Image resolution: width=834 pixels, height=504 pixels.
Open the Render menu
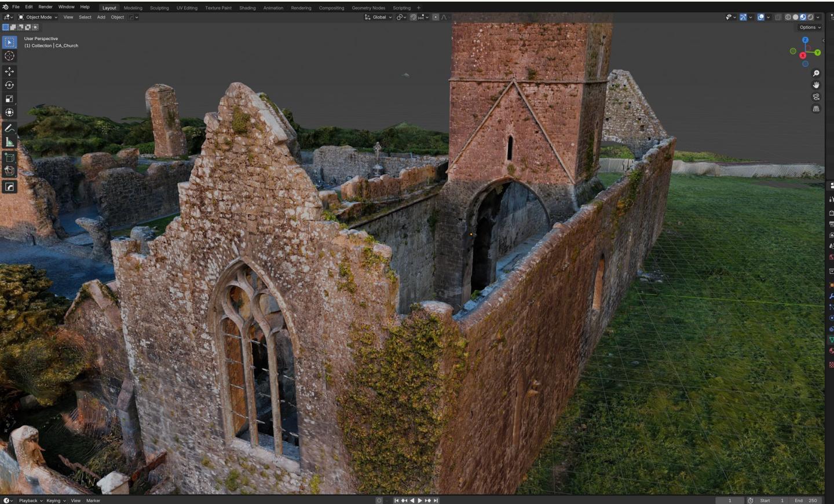(x=45, y=7)
